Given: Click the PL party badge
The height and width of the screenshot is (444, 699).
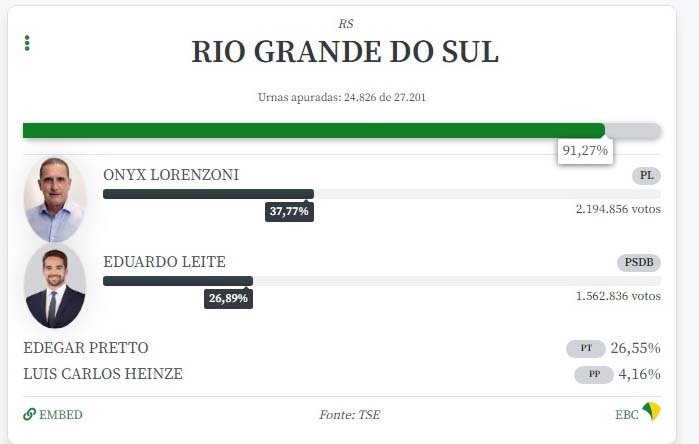Looking at the screenshot, I should (x=646, y=176).
